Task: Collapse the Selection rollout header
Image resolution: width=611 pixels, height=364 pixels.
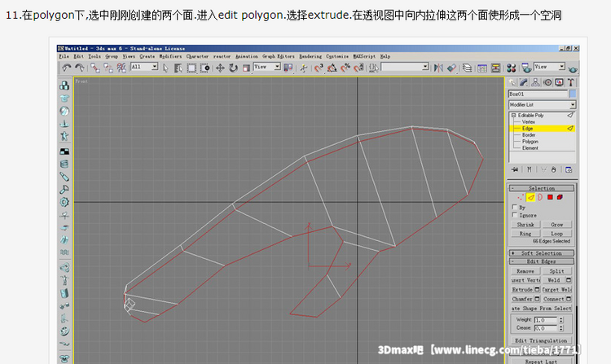Action: (541, 188)
